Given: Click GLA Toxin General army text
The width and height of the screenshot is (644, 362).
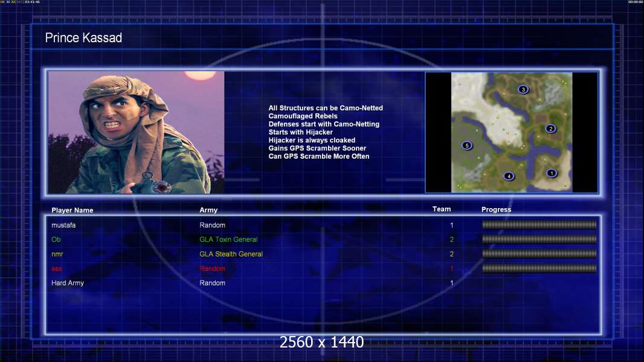Looking at the screenshot, I should coord(228,240).
